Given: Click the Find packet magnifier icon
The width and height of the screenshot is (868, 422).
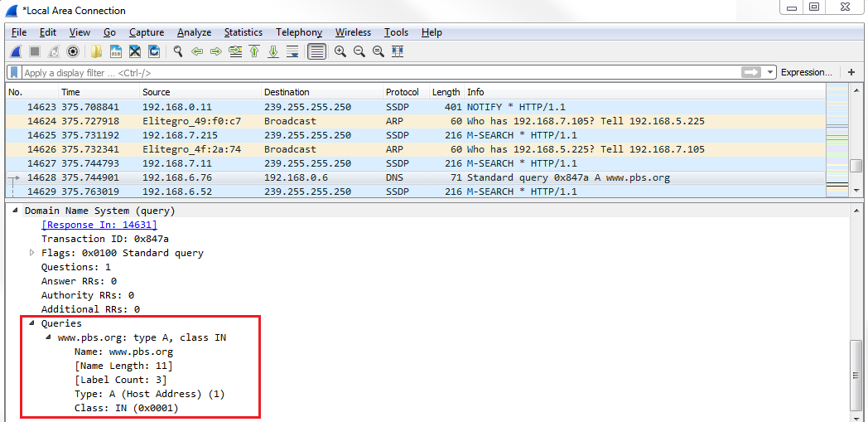Looking at the screenshot, I should (x=177, y=51).
